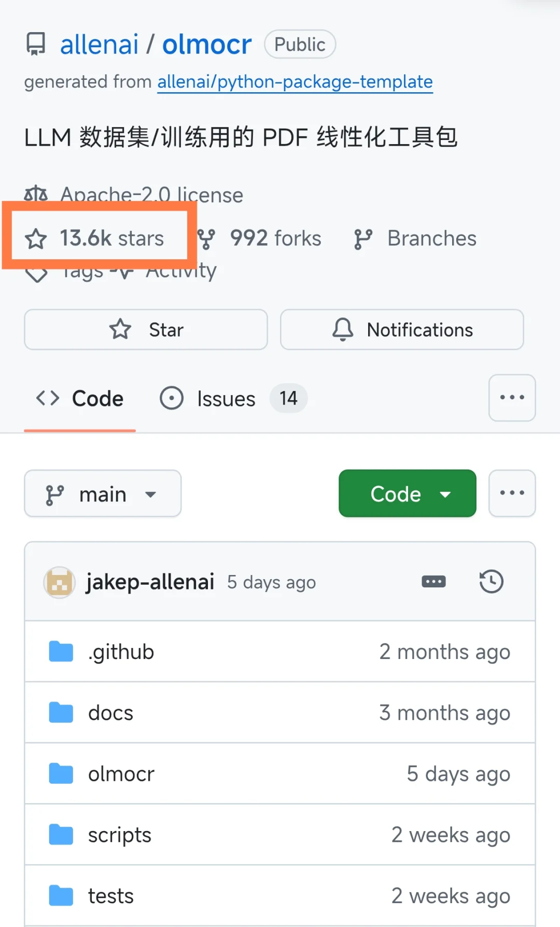
Task: Click '5 days ago' commit time near jakep-allenai
Action: coord(271,582)
